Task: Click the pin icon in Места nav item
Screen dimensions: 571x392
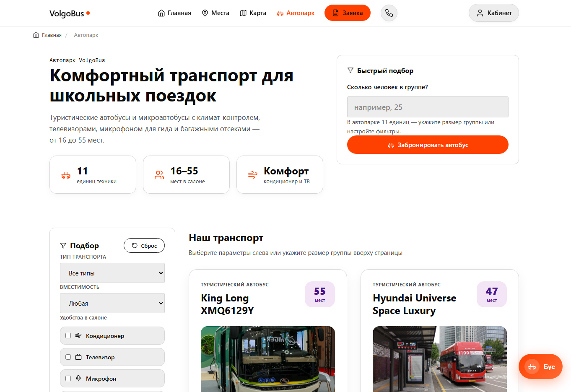Action: tap(205, 13)
